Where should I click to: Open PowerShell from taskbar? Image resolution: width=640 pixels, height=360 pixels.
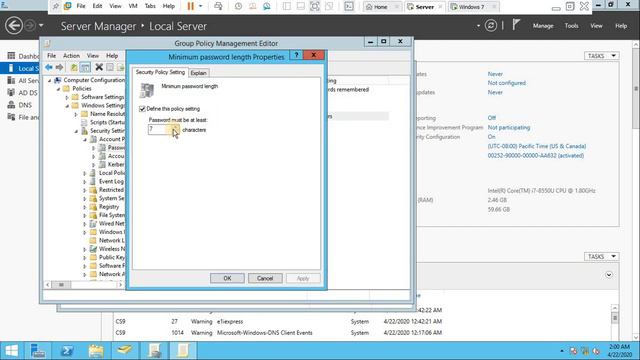[x=67, y=351]
